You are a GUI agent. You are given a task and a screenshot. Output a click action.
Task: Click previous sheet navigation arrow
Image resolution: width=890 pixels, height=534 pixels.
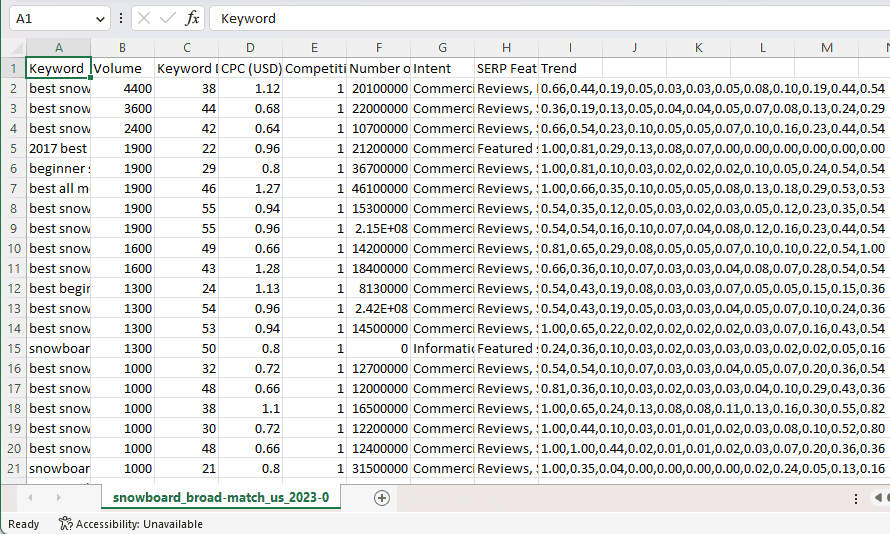(30, 498)
